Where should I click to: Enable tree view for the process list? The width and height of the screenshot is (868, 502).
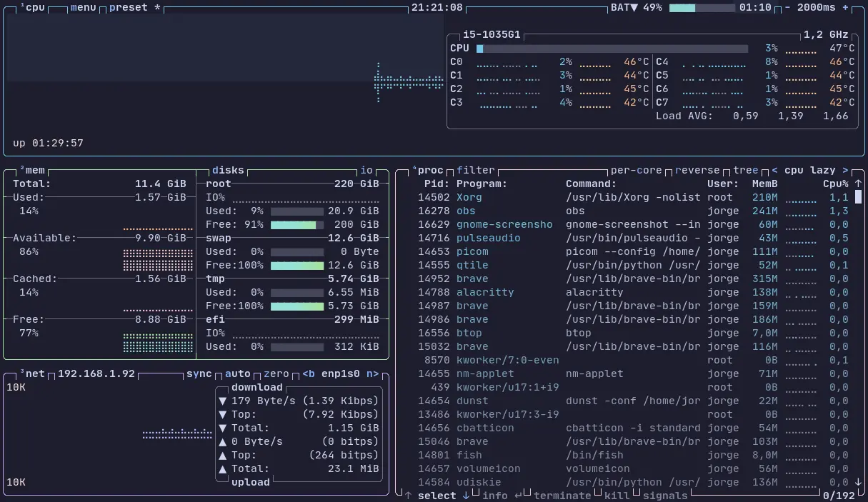pyautogui.click(x=746, y=170)
